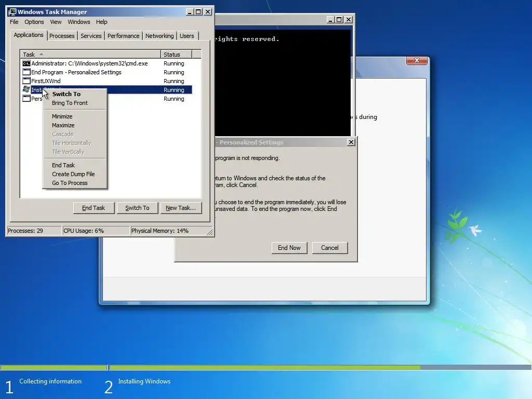
Task: Minimize the command prompt window
Action: 331,20
